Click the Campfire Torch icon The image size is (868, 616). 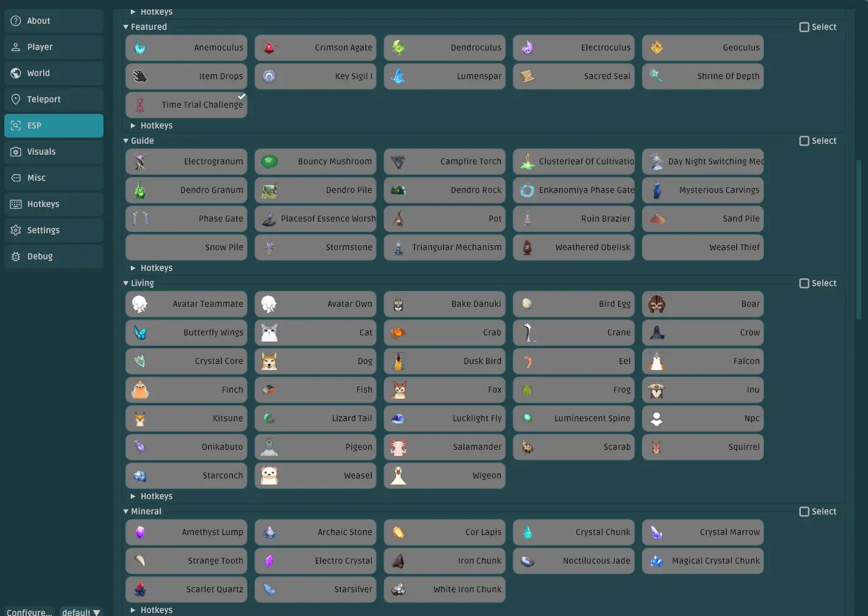coord(398,161)
